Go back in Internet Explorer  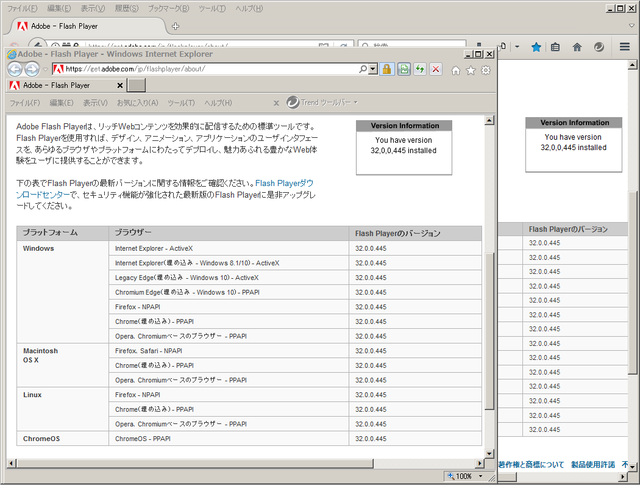click(x=15, y=69)
